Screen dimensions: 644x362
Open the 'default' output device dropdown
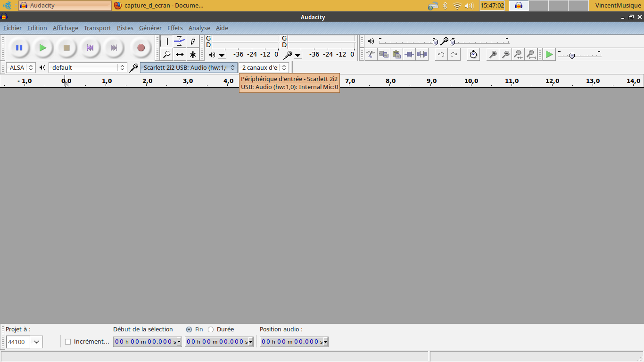(x=88, y=67)
